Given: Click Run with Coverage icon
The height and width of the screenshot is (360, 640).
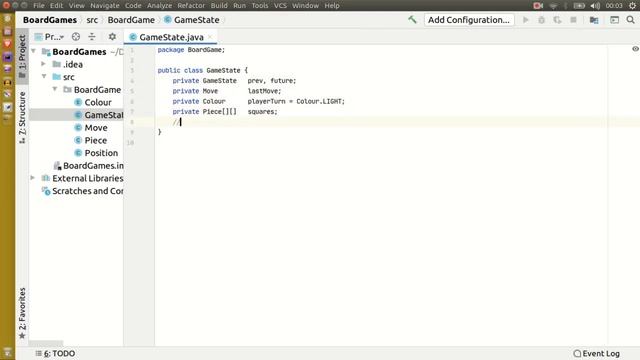Looking at the screenshot, I should [x=557, y=20].
